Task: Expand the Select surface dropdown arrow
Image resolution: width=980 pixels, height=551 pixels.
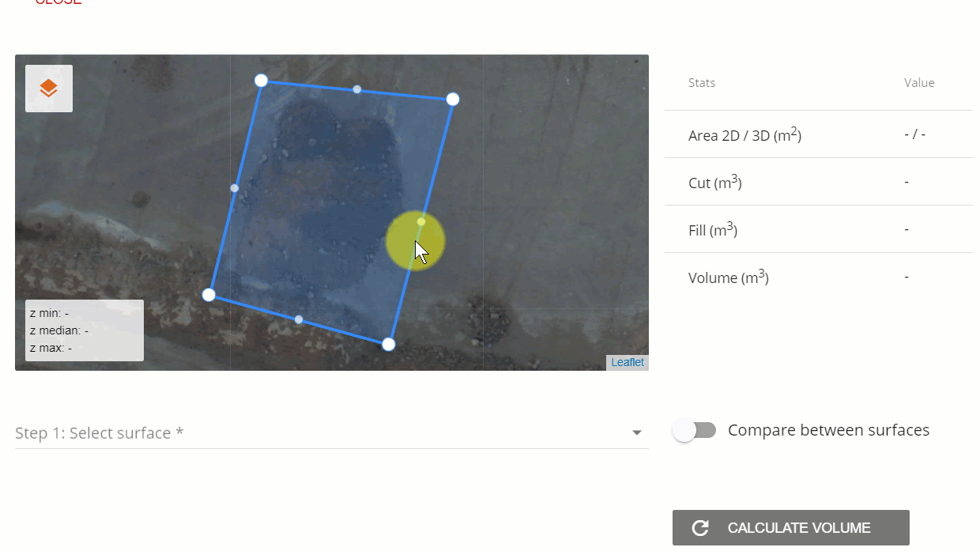Action: coord(637,433)
